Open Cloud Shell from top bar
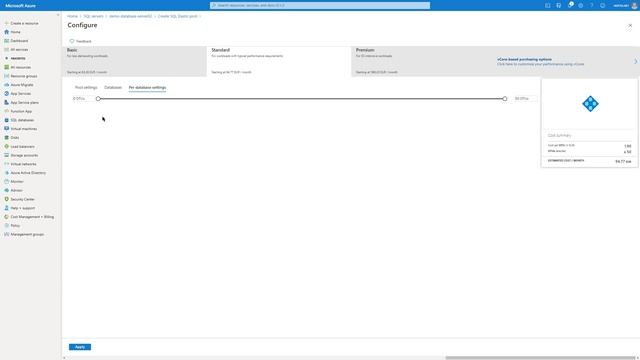The image size is (640, 360). coord(547,5)
